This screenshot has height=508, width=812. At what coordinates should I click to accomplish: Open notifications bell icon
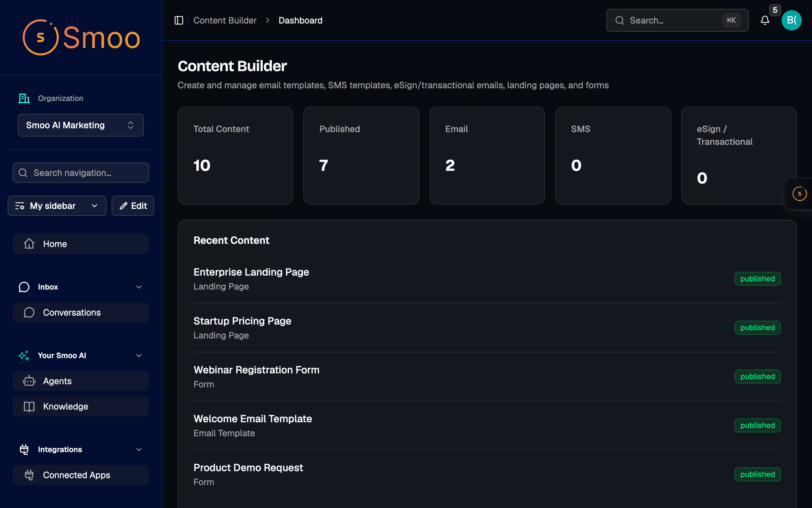[x=765, y=21]
